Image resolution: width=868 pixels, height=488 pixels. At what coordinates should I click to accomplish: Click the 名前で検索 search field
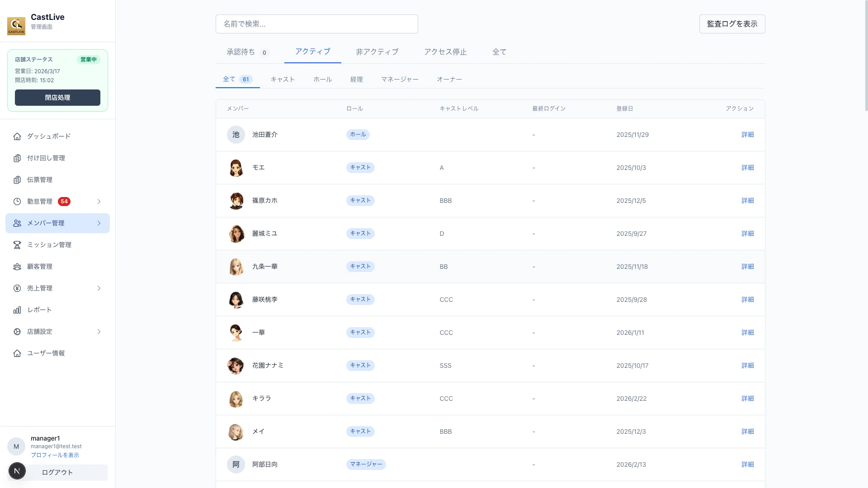(316, 24)
